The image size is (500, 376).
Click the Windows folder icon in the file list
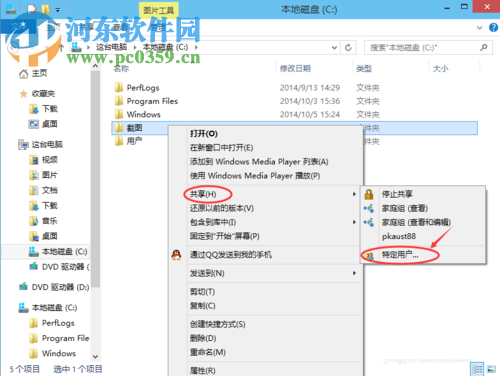pyautogui.click(x=119, y=114)
